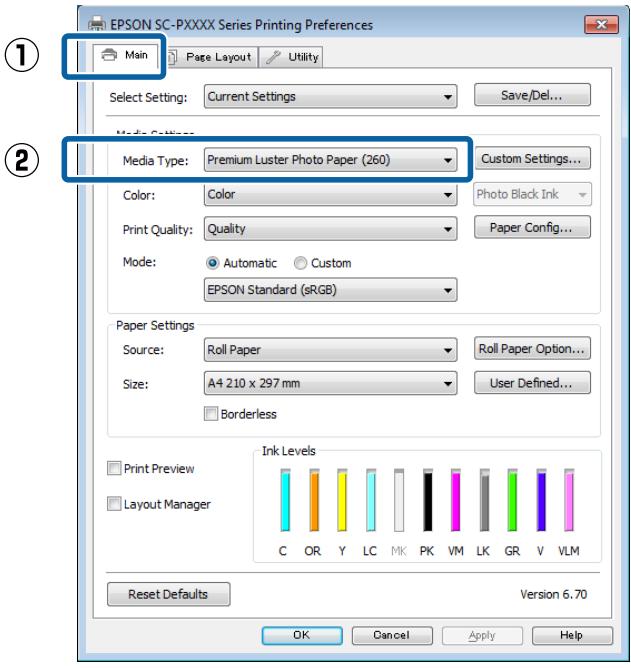The image size is (631, 668).
Task: Click the Orange (OR) ink level bar
Action: 314,500
